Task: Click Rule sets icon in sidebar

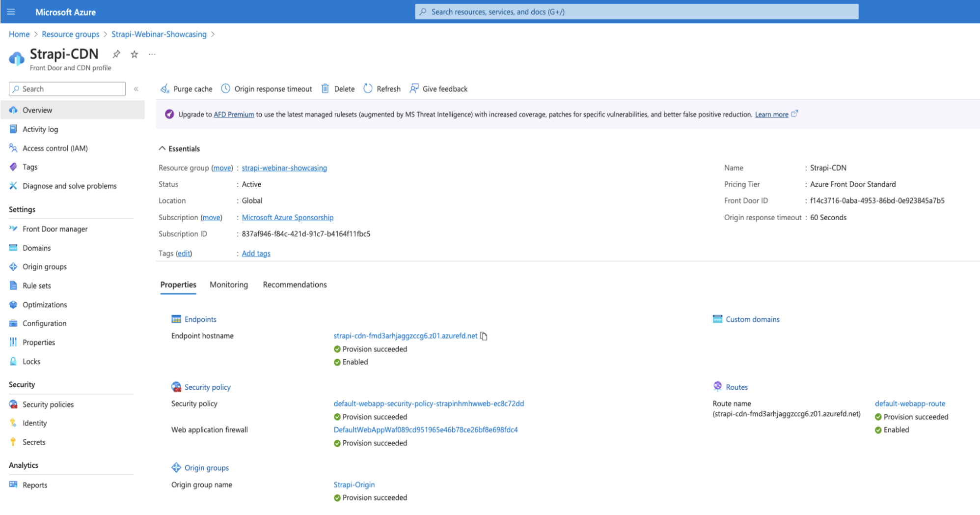Action: click(x=13, y=286)
